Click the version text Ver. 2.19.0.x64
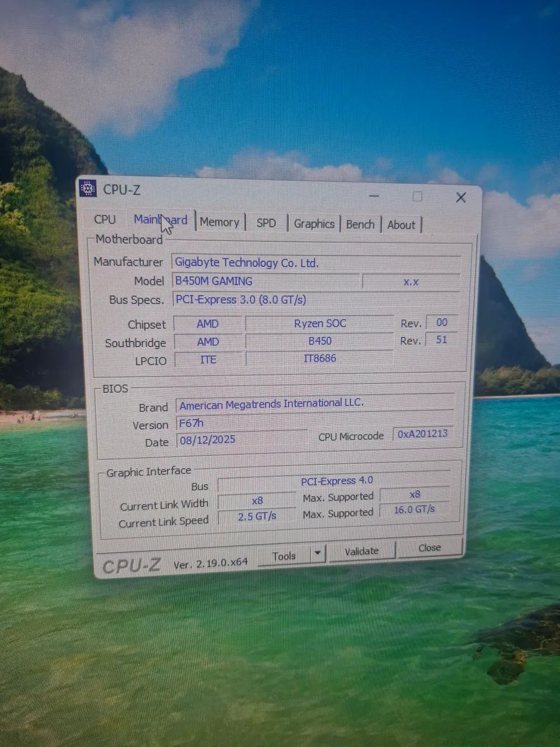This screenshot has width=560, height=747. coord(211,563)
